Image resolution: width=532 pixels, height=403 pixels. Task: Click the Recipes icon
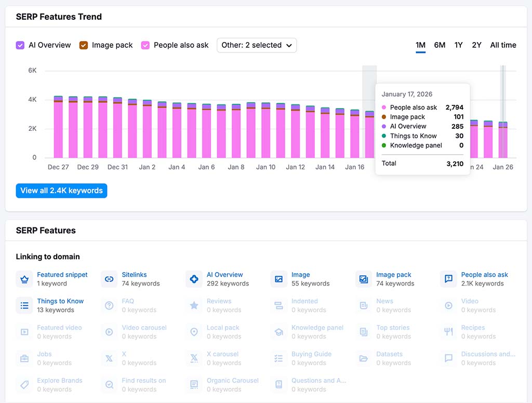click(448, 331)
